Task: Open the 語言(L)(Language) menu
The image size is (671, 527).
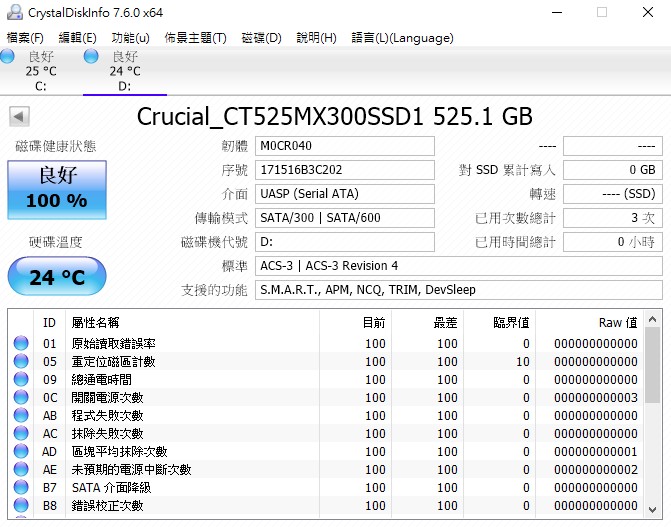Action: click(x=402, y=38)
